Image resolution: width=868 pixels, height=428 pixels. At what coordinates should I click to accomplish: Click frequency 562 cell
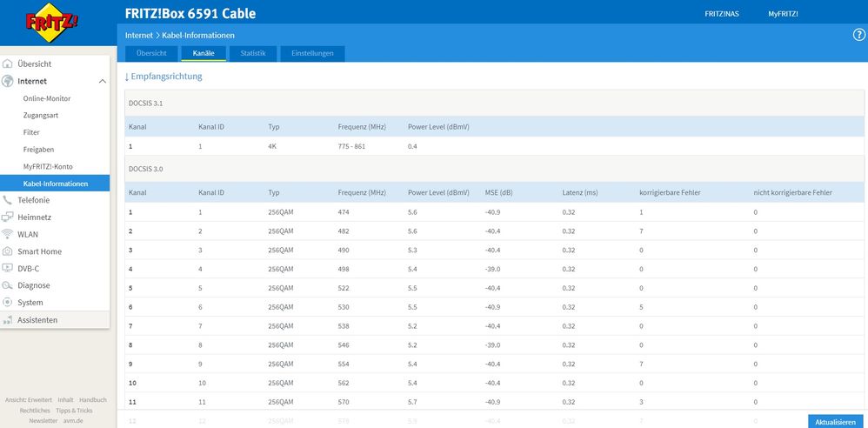344,383
